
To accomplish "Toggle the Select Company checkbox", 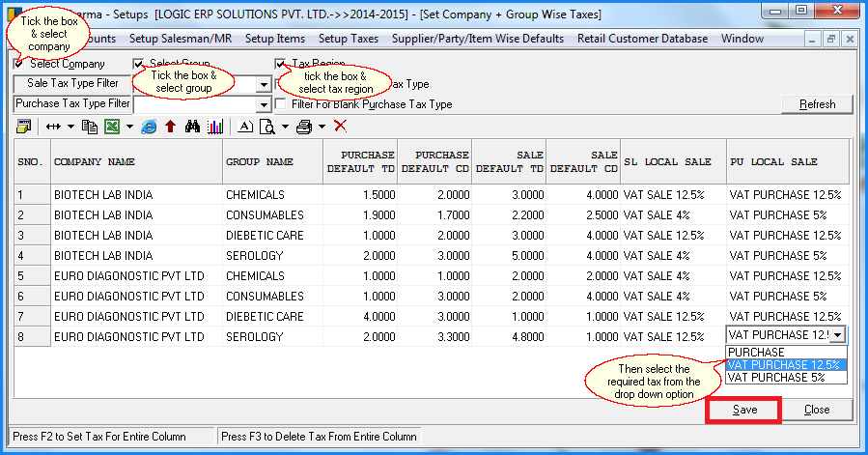I will (x=18, y=64).
